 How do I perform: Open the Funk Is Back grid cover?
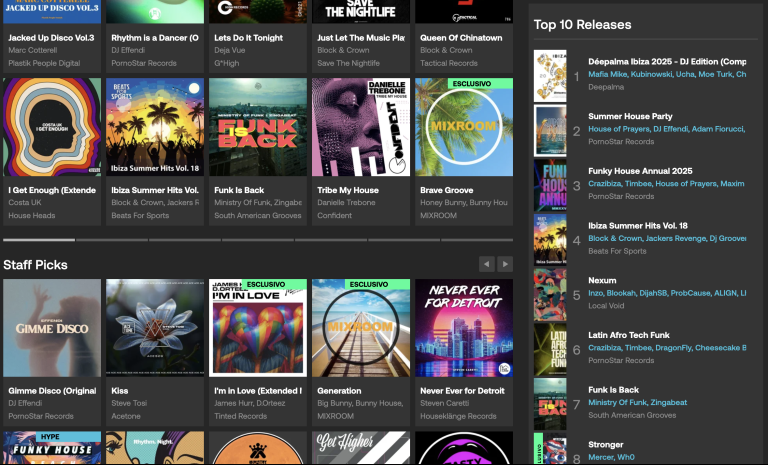coord(258,127)
